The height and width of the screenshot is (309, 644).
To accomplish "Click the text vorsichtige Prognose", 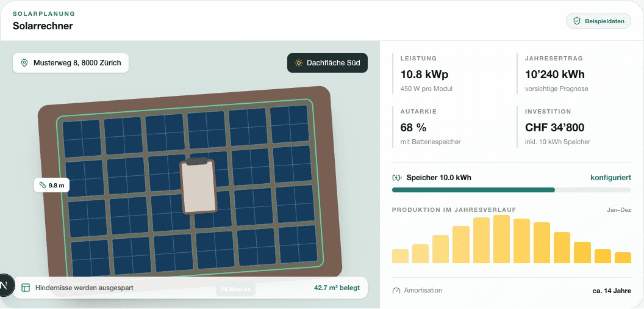I will coord(557,89).
